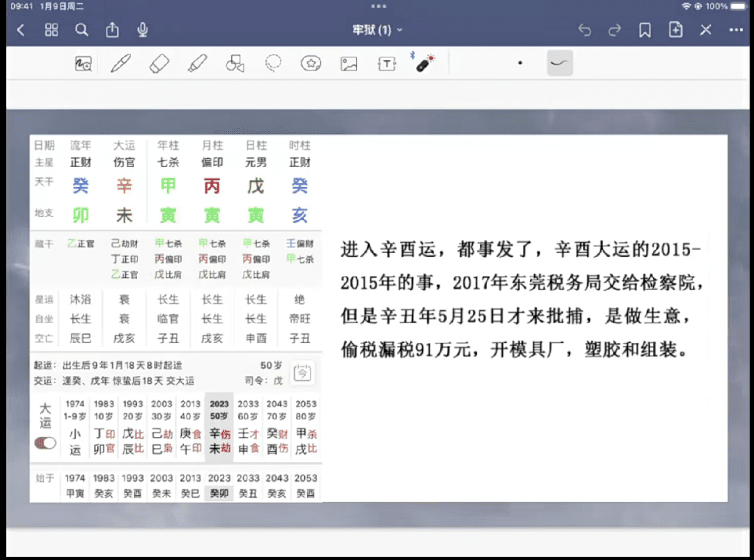
Task: Open the 牢狱 (1) document title dropdown
Action: 377,30
